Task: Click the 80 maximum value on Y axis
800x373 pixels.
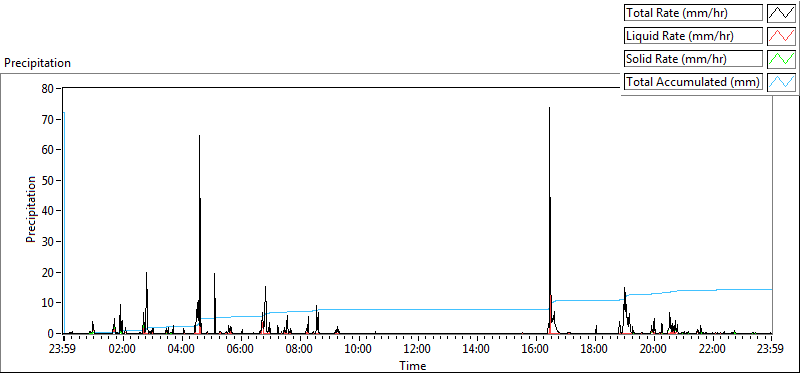Action: point(47,88)
